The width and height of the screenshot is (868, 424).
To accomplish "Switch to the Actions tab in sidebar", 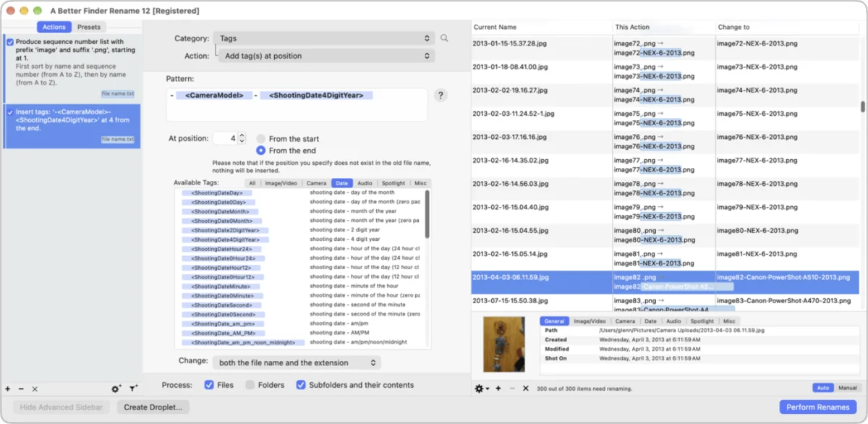I will (x=54, y=27).
